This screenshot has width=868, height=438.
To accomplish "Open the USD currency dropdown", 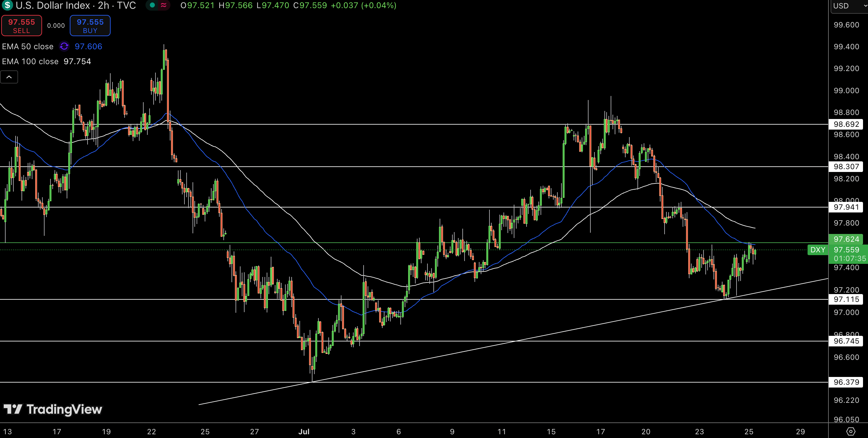I will click(849, 6).
